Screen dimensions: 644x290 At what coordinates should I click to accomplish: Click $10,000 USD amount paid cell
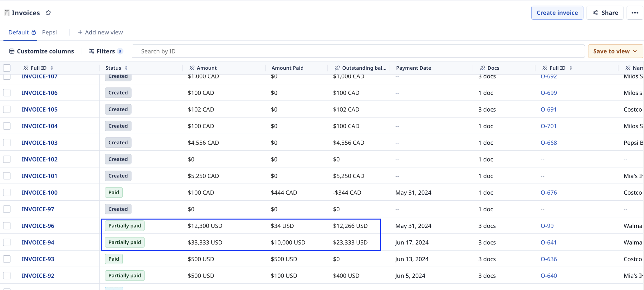point(288,242)
